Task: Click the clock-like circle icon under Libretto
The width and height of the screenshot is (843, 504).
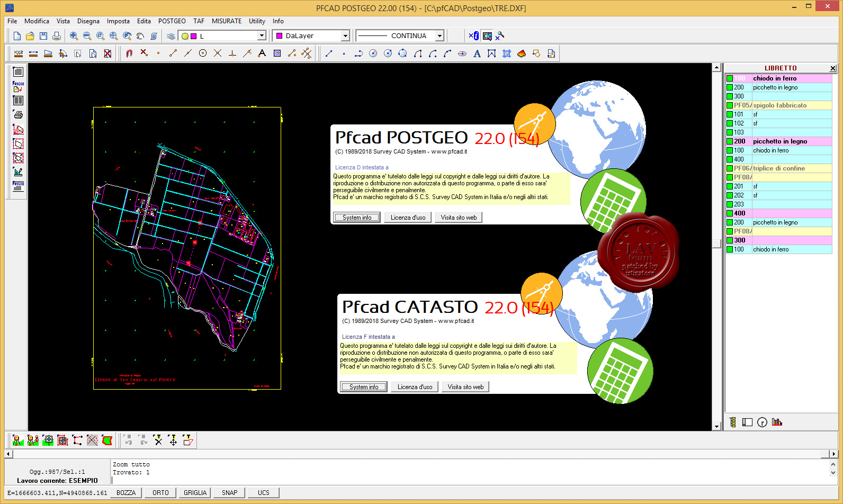Action: coord(762,422)
